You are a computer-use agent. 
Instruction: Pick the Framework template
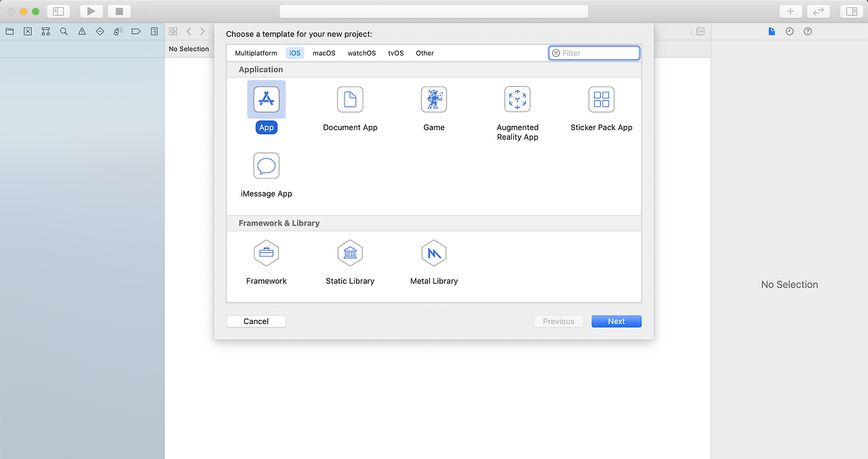267,254
